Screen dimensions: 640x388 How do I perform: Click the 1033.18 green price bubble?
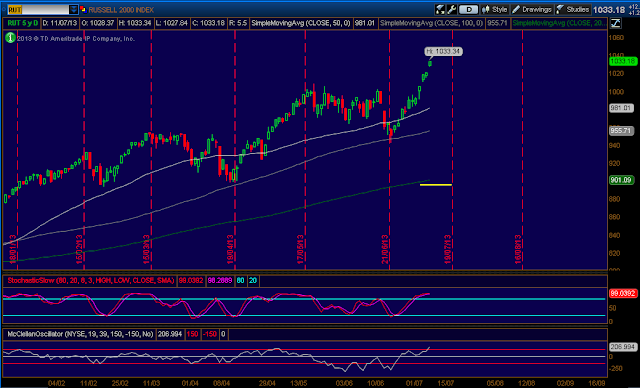click(622, 61)
